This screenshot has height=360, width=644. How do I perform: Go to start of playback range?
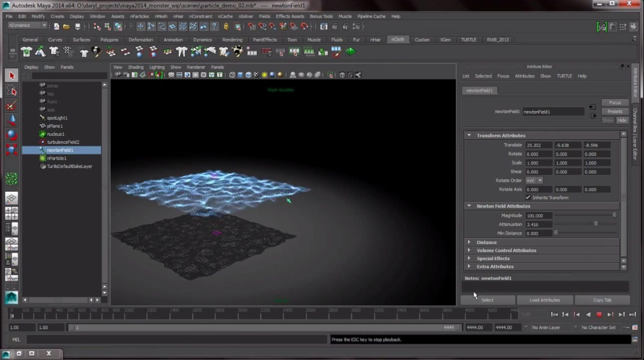[x=554, y=315]
